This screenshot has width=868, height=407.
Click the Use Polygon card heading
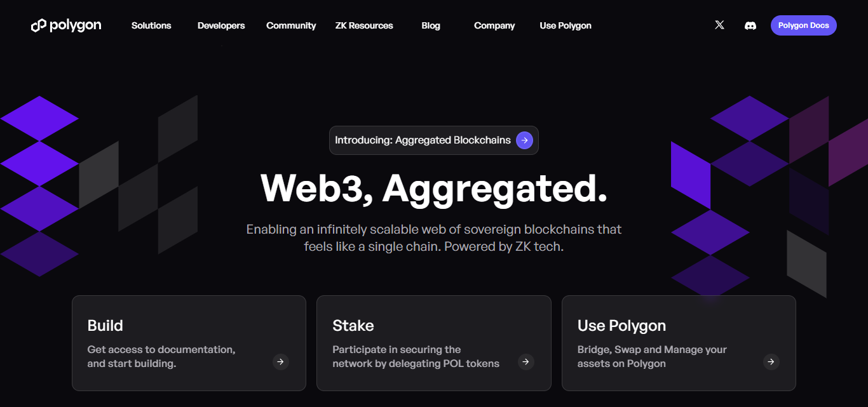621,326
